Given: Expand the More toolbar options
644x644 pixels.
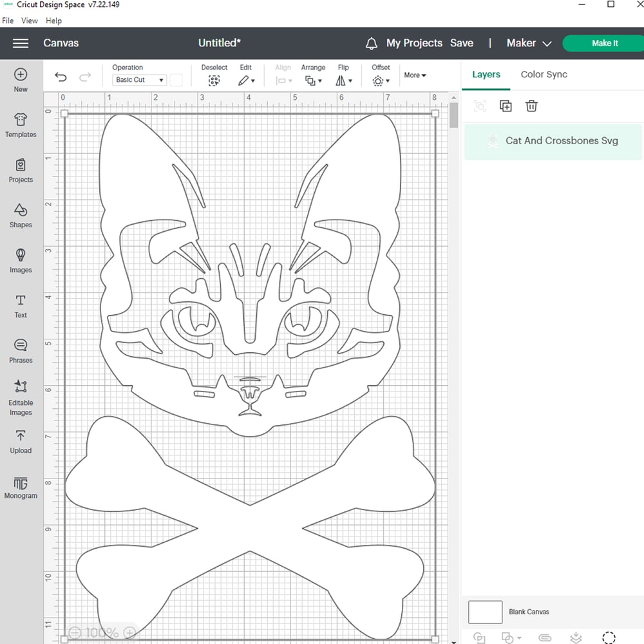Looking at the screenshot, I should pos(415,75).
